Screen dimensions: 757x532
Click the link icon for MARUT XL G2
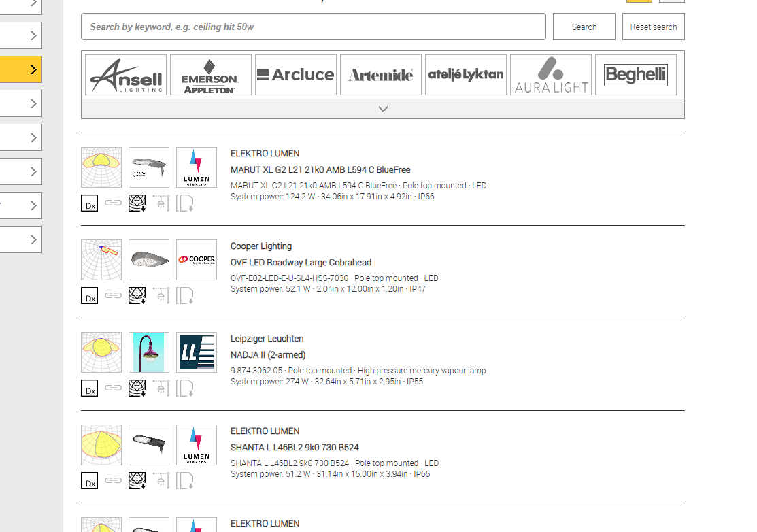[113, 203]
